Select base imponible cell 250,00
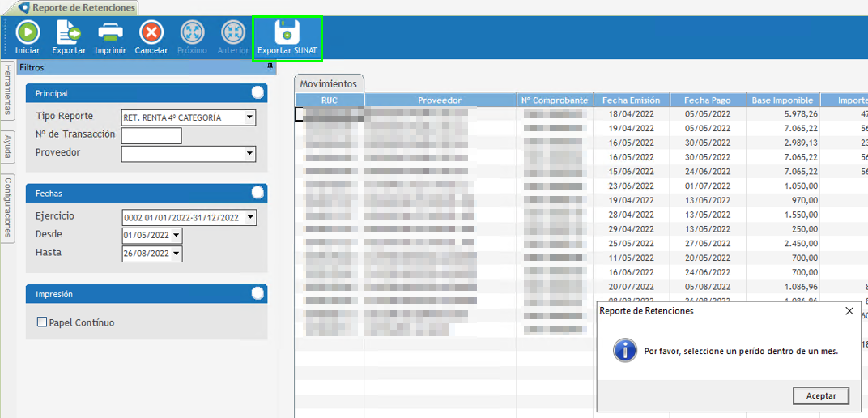Viewport: 868px width, 418px height. click(782, 229)
